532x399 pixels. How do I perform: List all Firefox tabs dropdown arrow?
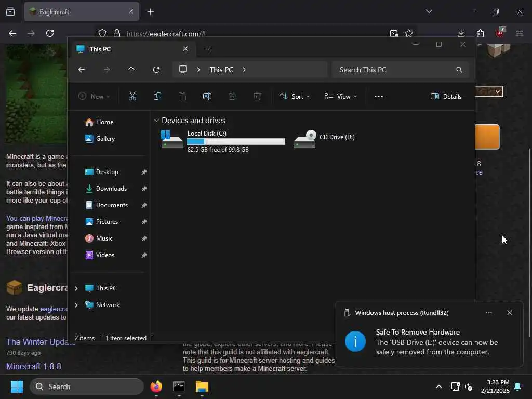pos(429,11)
